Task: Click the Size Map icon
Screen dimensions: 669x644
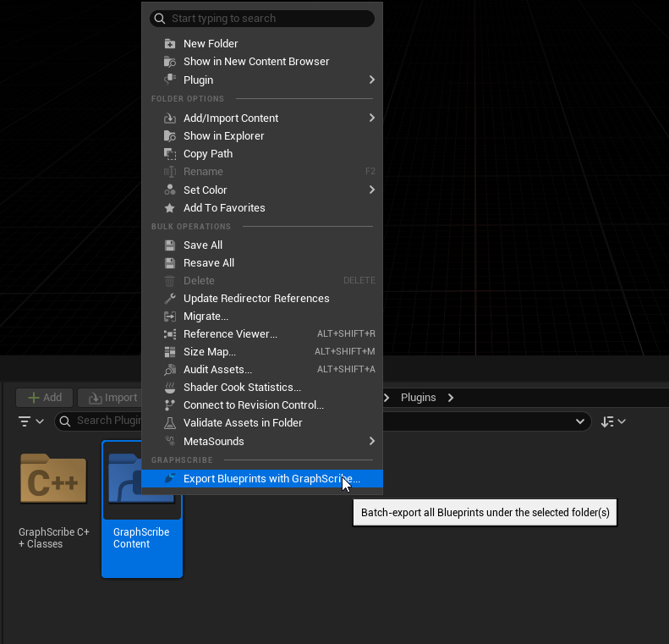Action: click(170, 352)
